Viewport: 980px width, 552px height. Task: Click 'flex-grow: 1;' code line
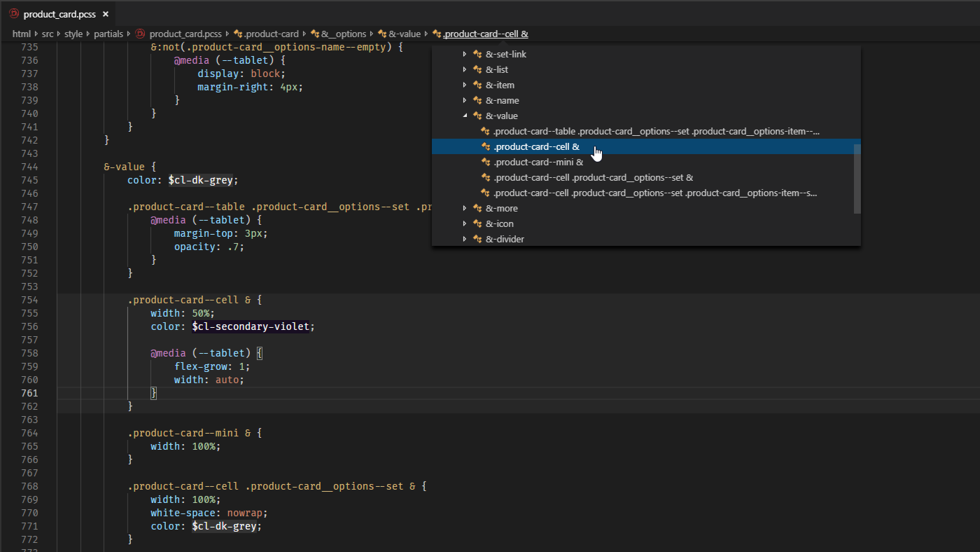(x=212, y=366)
